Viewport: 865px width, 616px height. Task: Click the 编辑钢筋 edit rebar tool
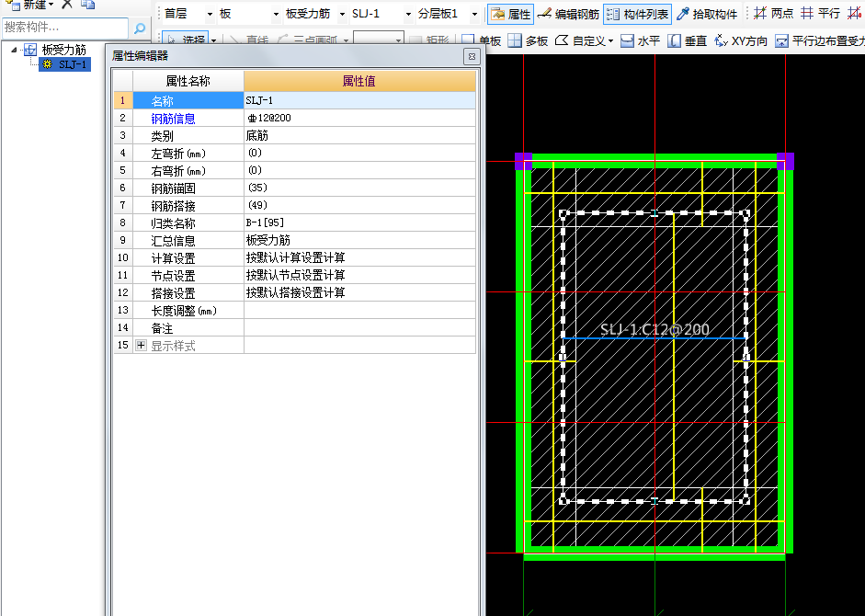coord(568,15)
